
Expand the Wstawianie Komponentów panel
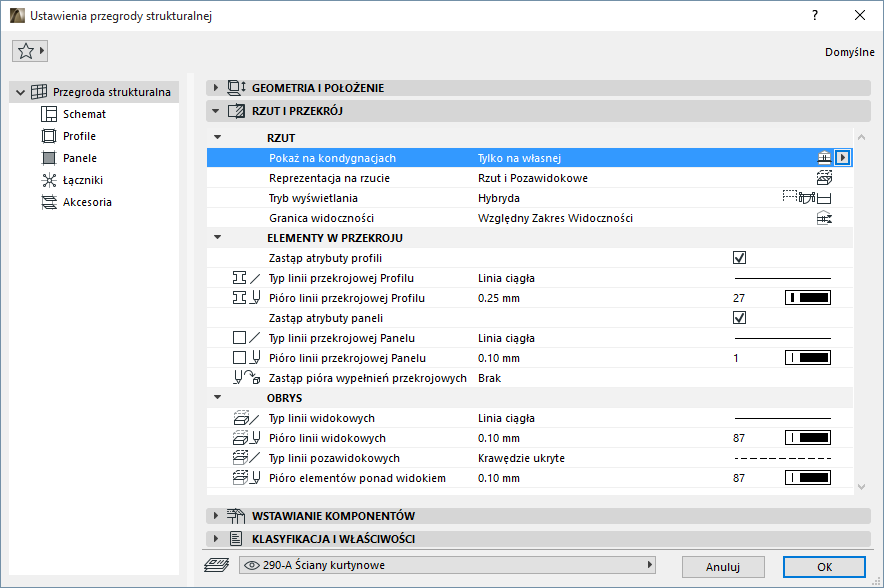pos(215,516)
